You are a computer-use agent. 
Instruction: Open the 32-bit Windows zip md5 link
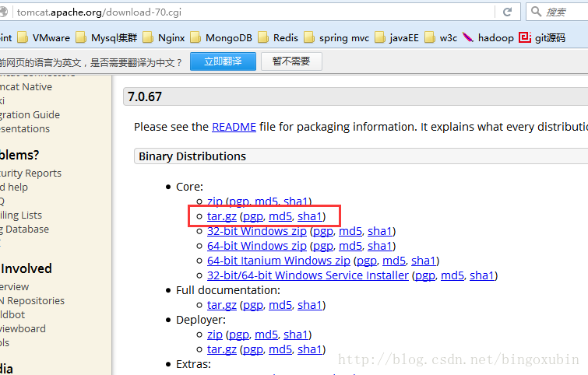(x=350, y=231)
